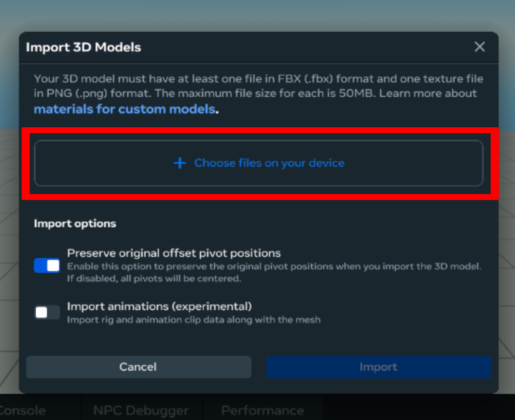515x420 pixels.
Task: Click the Import options heading
Action: [x=75, y=224]
